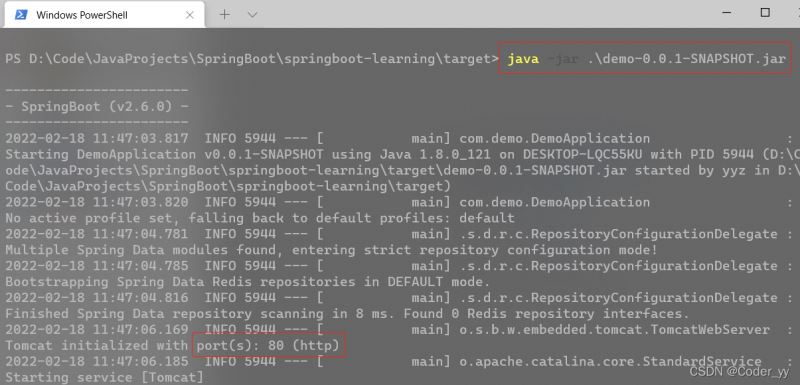Select the Windows PowerShell tab title
Viewport: 800px width, 385px height.
tap(82, 15)
